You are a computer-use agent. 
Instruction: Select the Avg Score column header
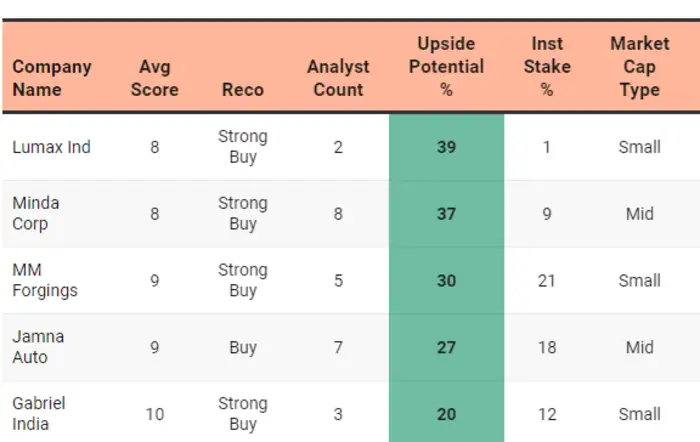(155, 78)
